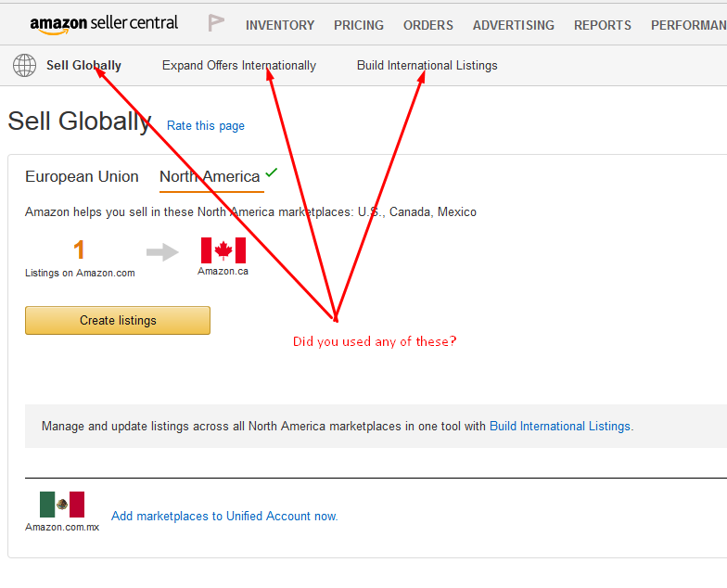Click the Listings on Amazon.com label
Image resolution: width=727 pixels, height=588 pixels.
80,273
